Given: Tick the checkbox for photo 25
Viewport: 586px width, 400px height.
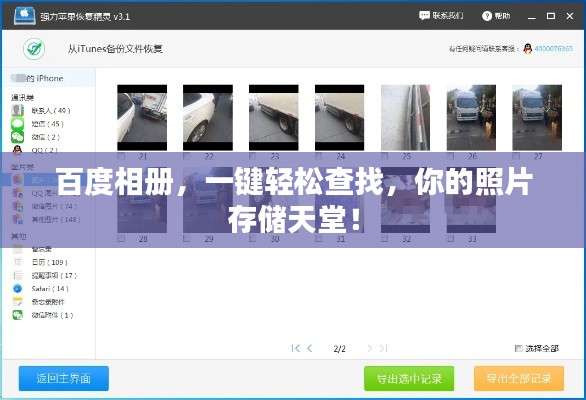Looking at the screenshot, I should point(384,156).
